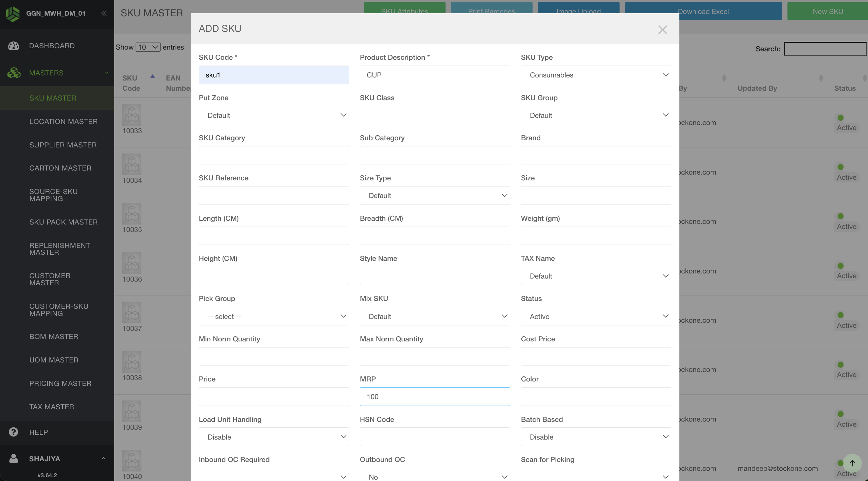Open the Status dropdown showing Active

[596, 316]
